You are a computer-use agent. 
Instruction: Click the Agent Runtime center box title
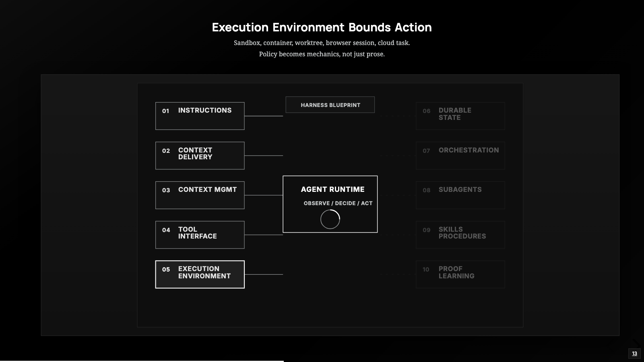click(332, 189)
